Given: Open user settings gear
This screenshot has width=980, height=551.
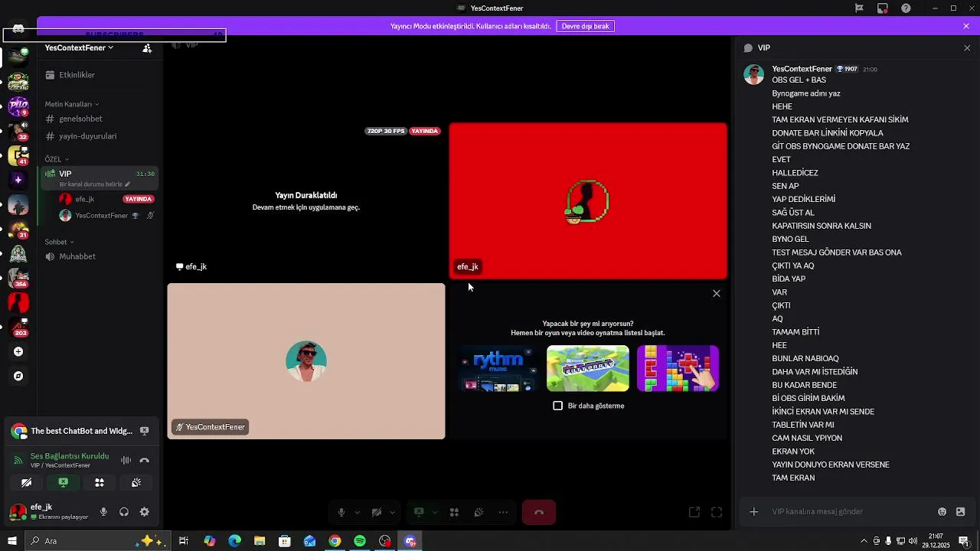Looking at the screenshot, I should 145,512.
